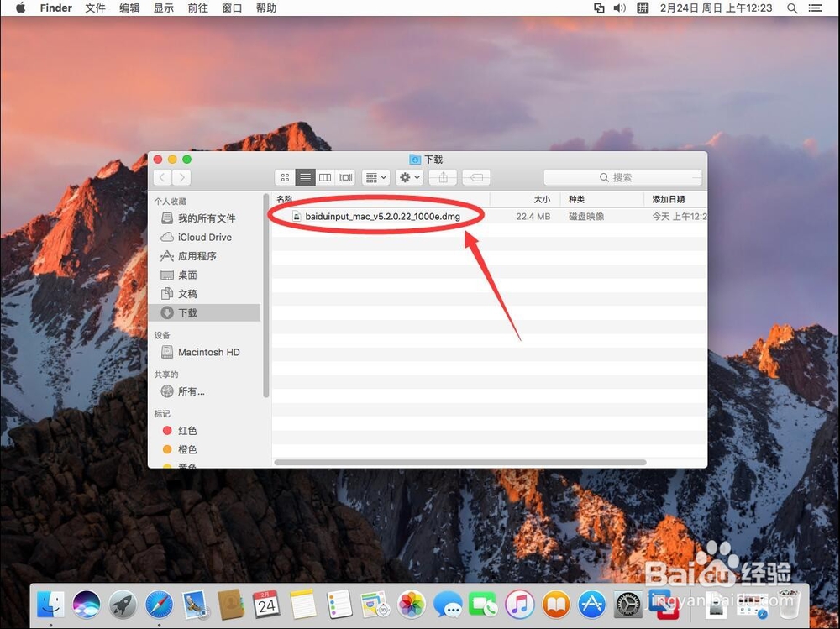The height and width of the screenshot is (629, 840).
Task: Open the 窗口 menu
Action: [232, 8]
